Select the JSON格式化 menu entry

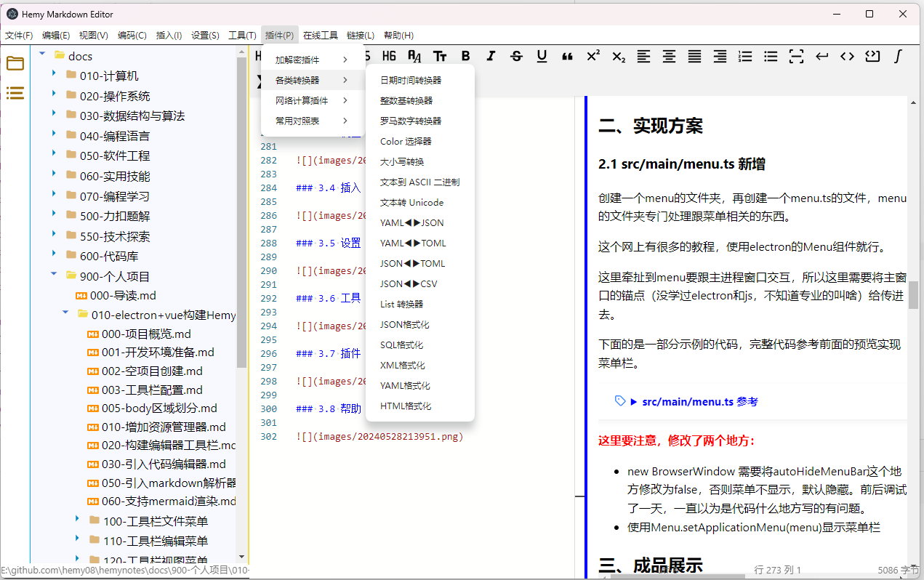pyautogui.click(x=404, y=324)
